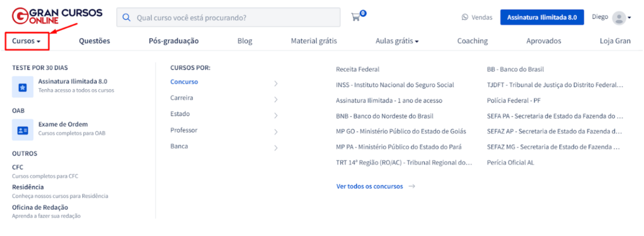Open the Aprovados menu item
644x236 pixels.
(544, 41)
